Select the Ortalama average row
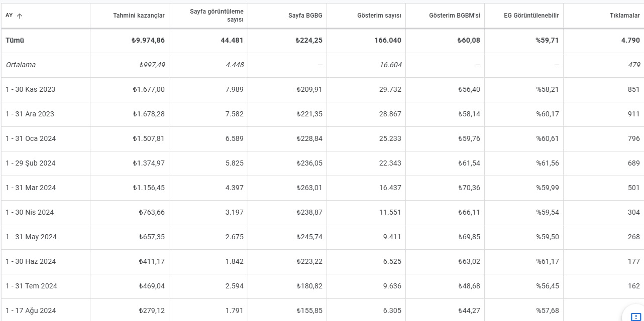The height and width of the screenshot is (321, 644). click(x=322, y=65)
